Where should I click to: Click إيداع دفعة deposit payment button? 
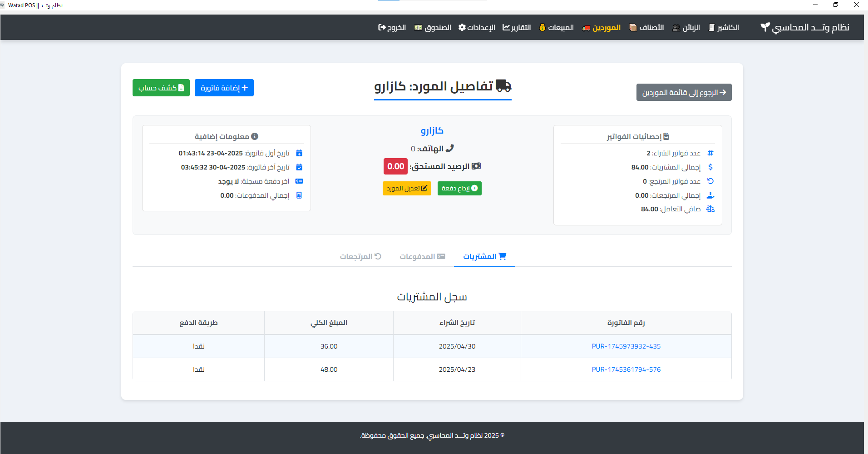pos(459,188)
